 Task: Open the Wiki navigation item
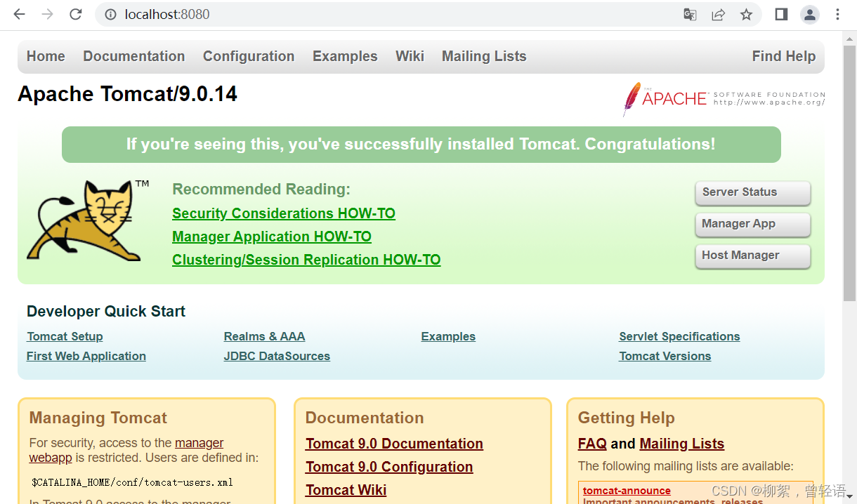click(x=410, y=56)
